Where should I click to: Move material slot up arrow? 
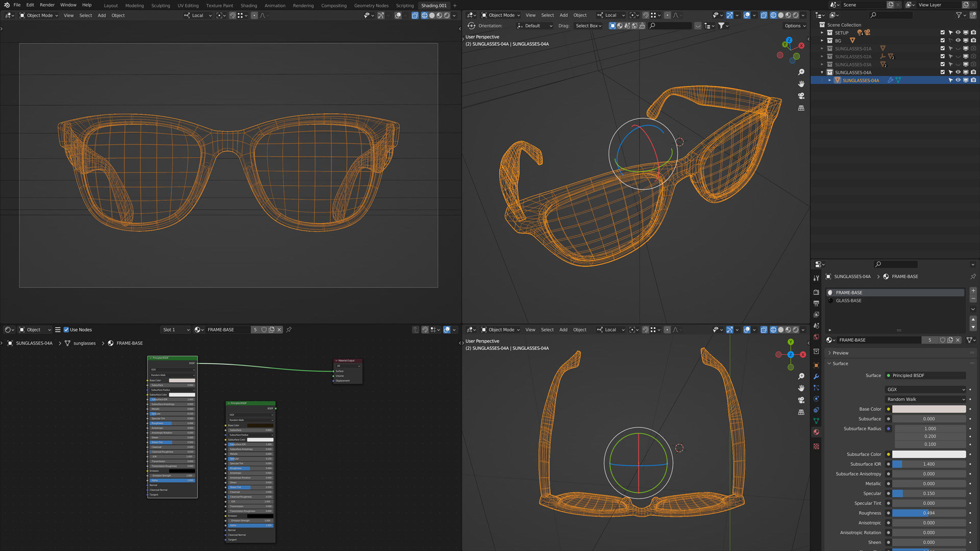point(973,319)
